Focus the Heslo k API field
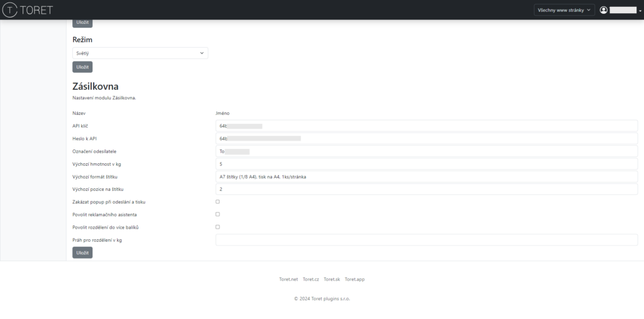Screen dimensions: 644x319 [x=426, y=139]
